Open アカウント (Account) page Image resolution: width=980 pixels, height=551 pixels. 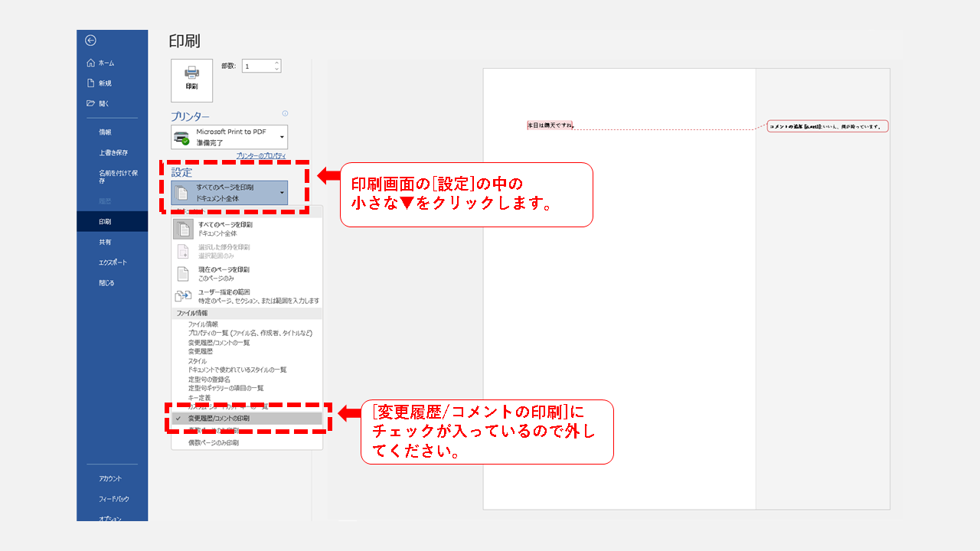[x=112, y=478]
